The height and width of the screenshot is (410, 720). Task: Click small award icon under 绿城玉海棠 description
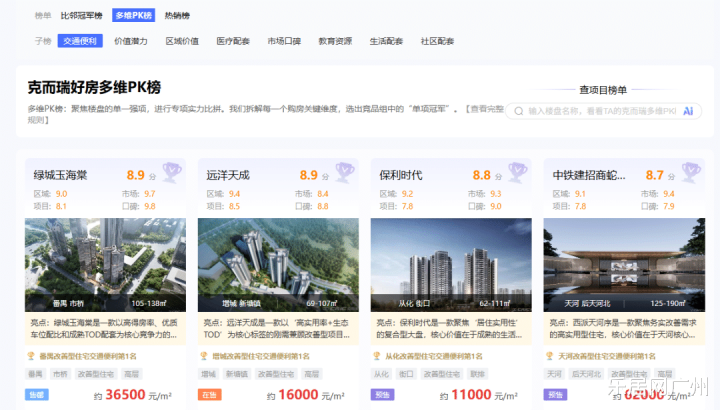point(32,356)
